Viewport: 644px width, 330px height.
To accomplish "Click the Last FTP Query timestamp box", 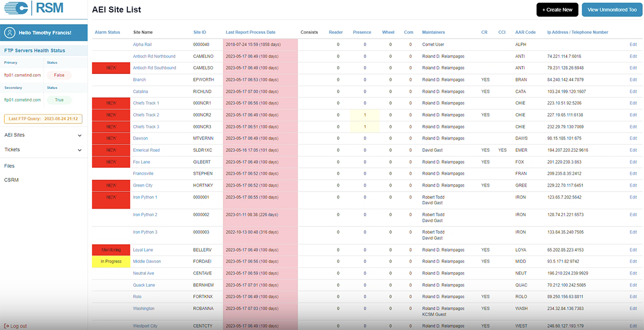I will (x=43, y=119).
